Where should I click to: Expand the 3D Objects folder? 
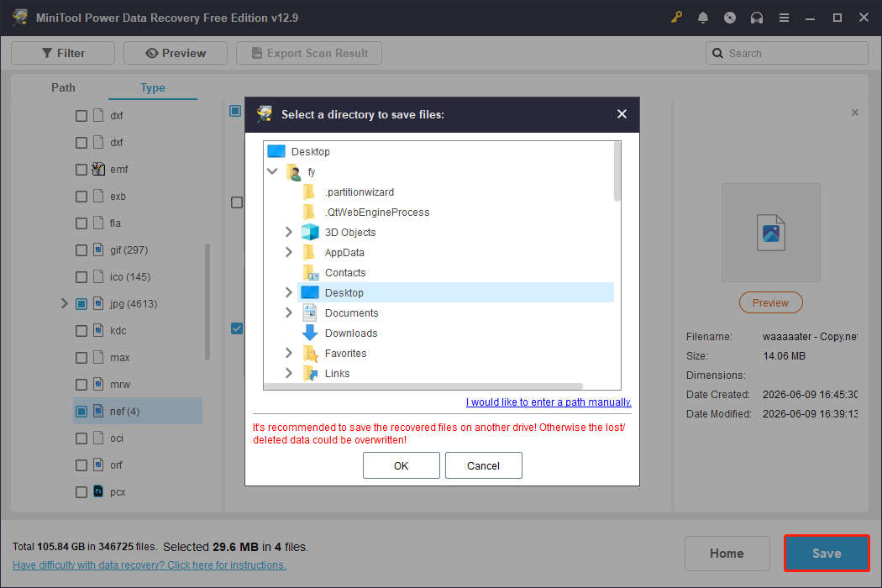(x=289, y=232)
